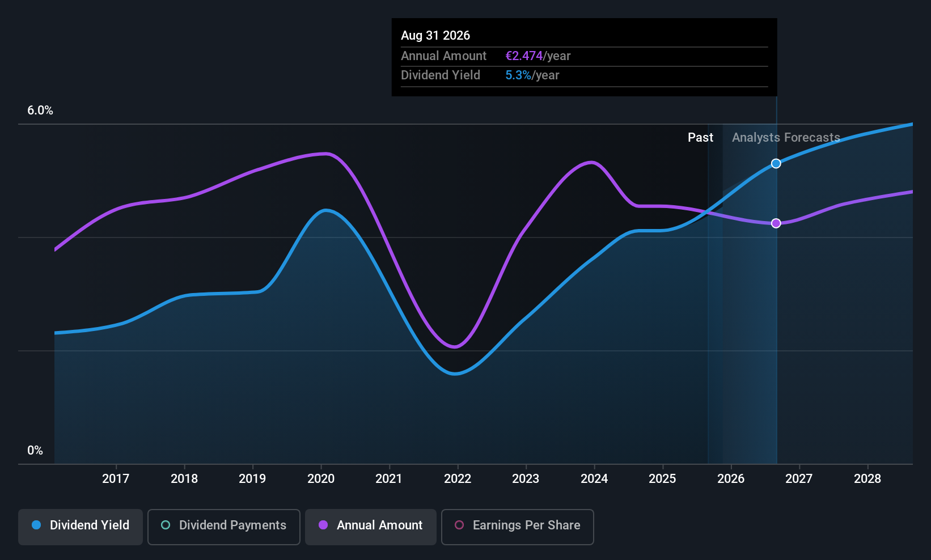The height and width of the screenshot is (560, 931).
Task: Click the 2022 x-axis year label
Action: pos(458,479)
